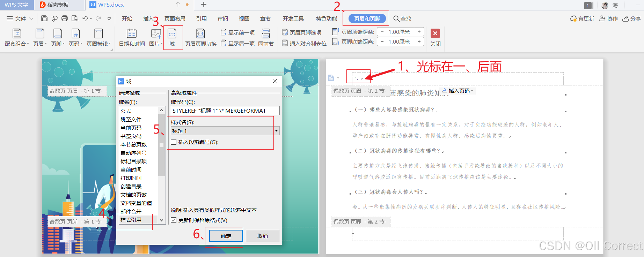644x257 pixels.
Task: Click the 页眉顶端距离 value field
Action: pyautogui.click(x=400, y=32)
